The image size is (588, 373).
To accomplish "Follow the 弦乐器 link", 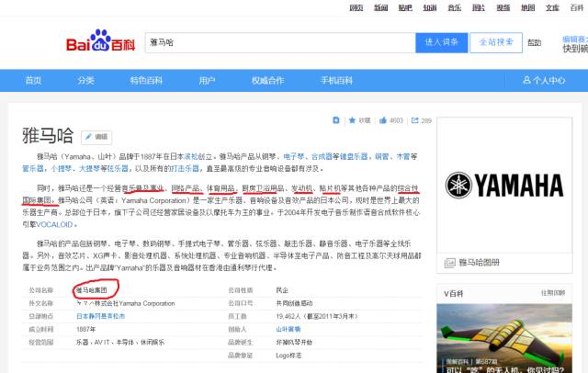I will click(x=118, y=168).
